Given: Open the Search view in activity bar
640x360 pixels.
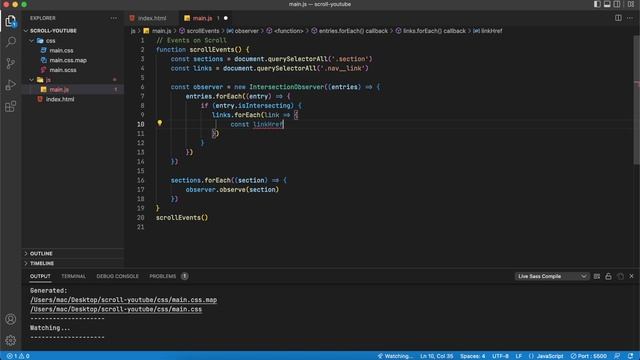Looking at the screenshot, I should (x=11, y=42).
